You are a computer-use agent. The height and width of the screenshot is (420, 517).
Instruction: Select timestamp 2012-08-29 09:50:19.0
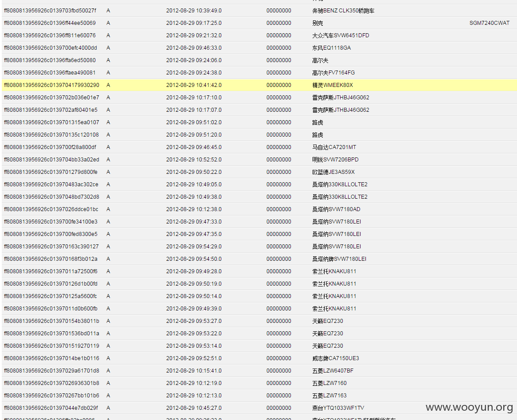[194, 284]
